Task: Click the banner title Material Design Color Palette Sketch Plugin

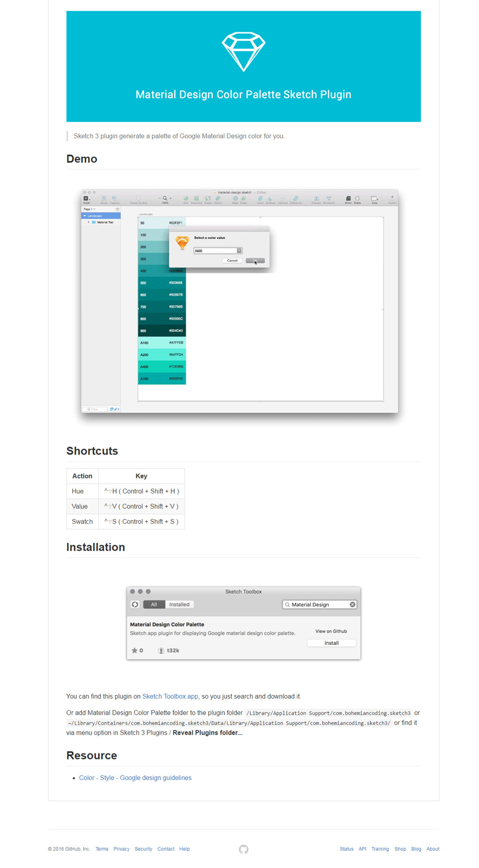Action: (243, 95)
